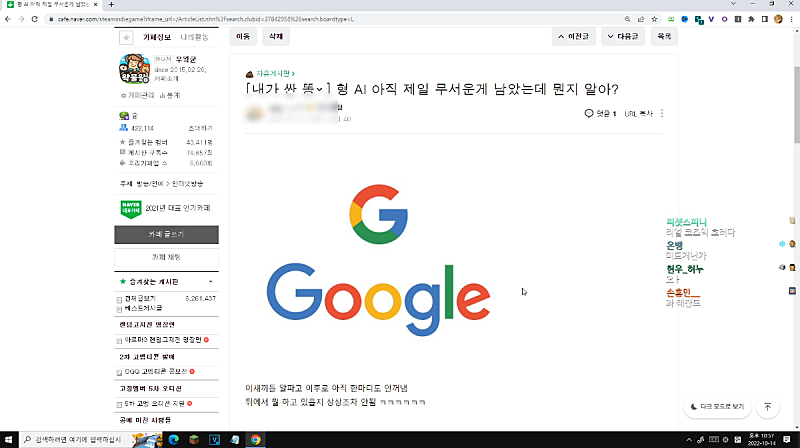Open 전체글보기 board
Screen dimensions: 800x448
coord(140,298)
